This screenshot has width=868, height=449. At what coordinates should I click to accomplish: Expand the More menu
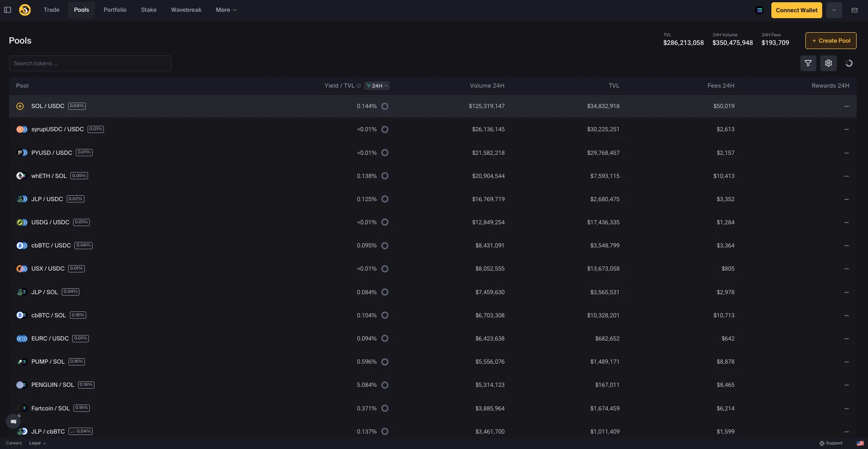226,10
